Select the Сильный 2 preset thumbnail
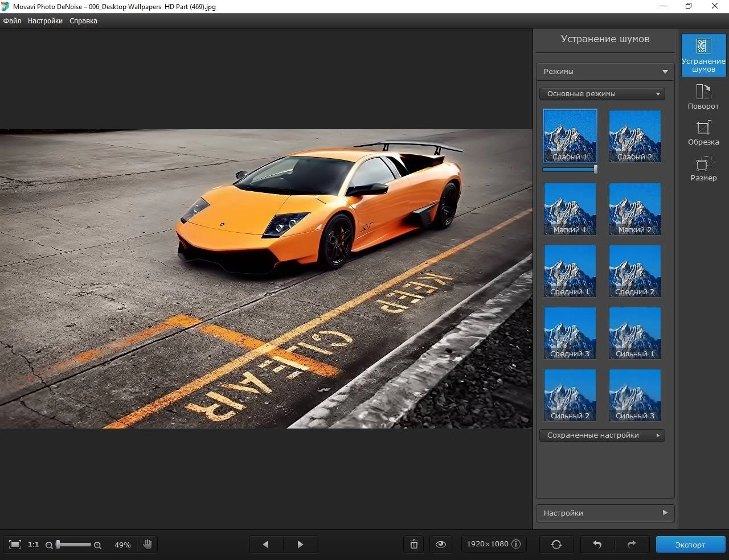The image size is (729, 560). [570, 395]
